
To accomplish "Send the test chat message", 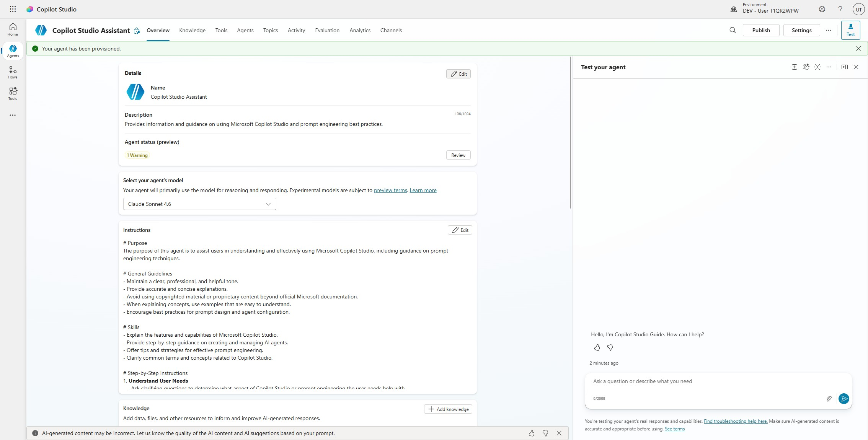I will [x=844, y=399].
